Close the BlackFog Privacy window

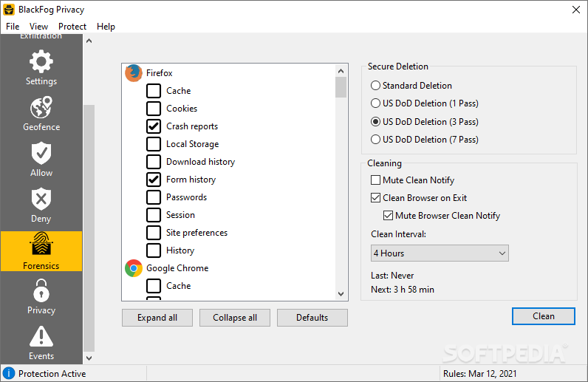(x=576, y=10)
